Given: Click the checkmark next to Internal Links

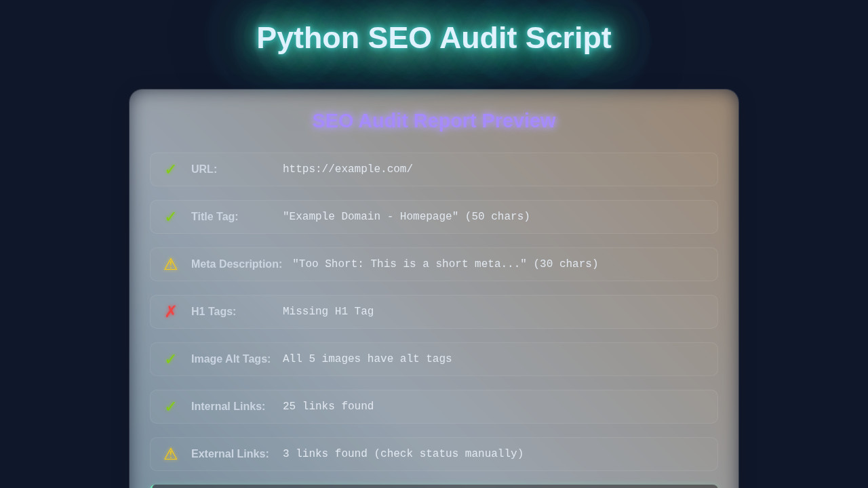Looking at the screenshot, I should click(x=171, y=407).
